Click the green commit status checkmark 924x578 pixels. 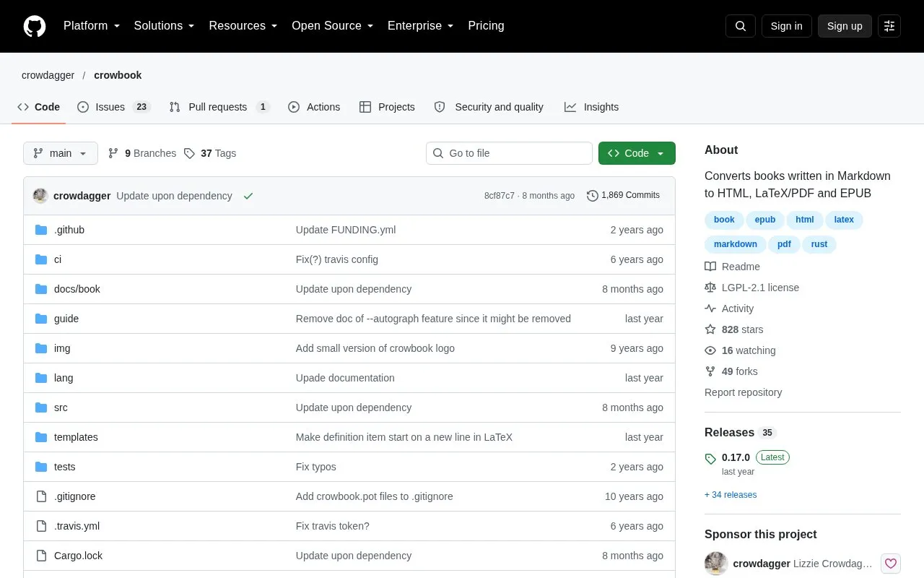coord(248,196)
